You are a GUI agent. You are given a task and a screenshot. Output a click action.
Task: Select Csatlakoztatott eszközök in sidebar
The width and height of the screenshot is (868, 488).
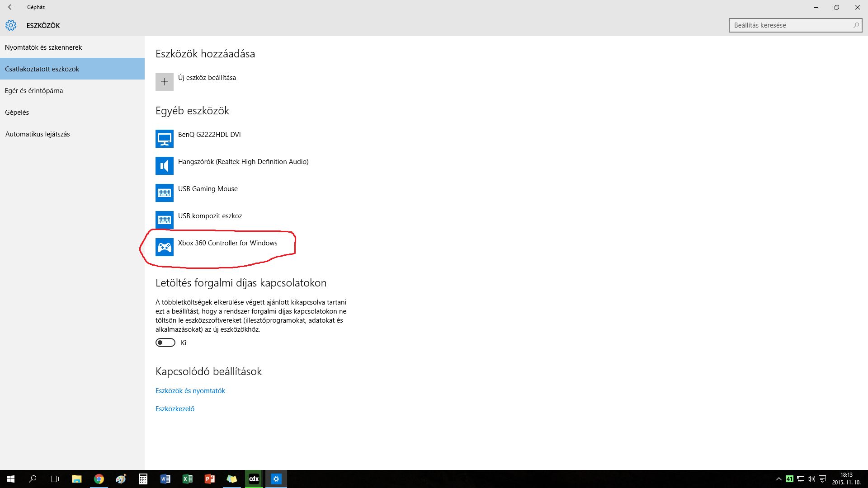[72, 69]
